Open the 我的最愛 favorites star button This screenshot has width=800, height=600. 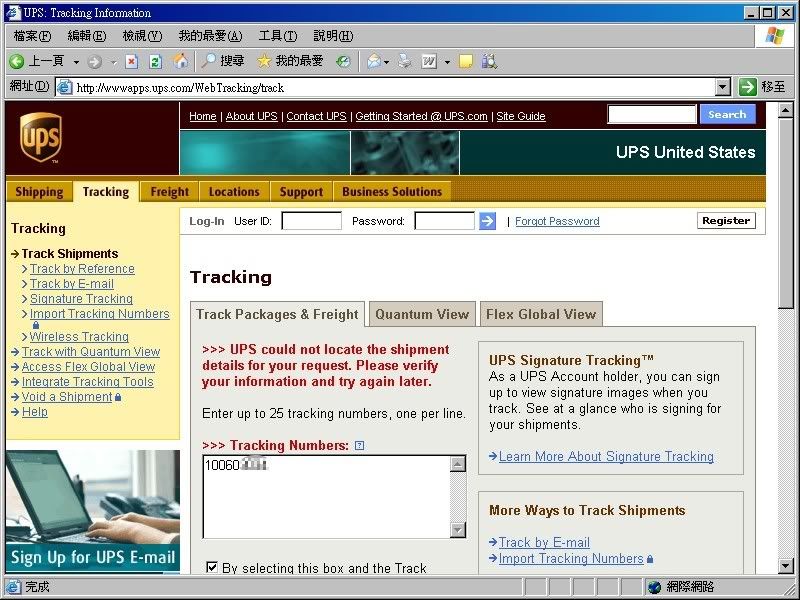click(290, 62)
